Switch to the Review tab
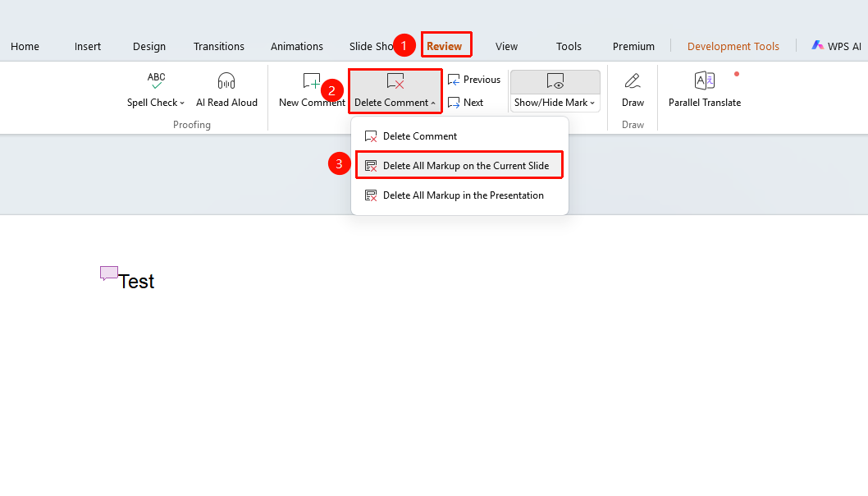 (444, 47)
